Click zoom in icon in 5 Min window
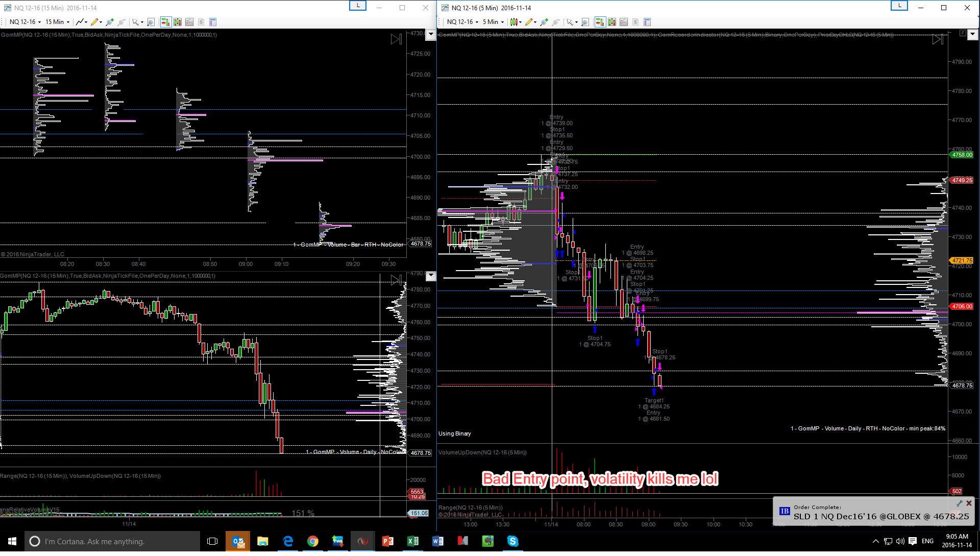The image size is (980, 556). pos(544,22)
